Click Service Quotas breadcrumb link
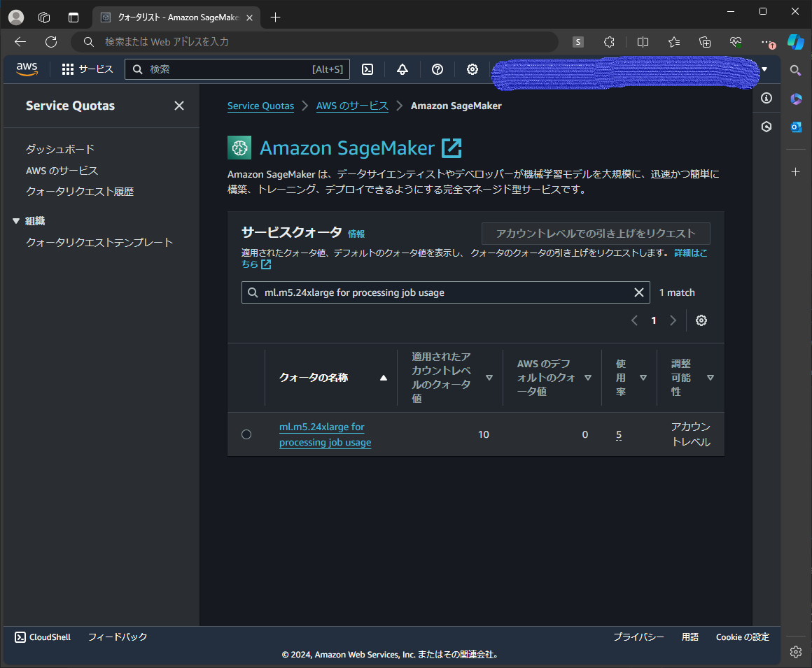This screenshot has width=812, height=668. [260, 106]
